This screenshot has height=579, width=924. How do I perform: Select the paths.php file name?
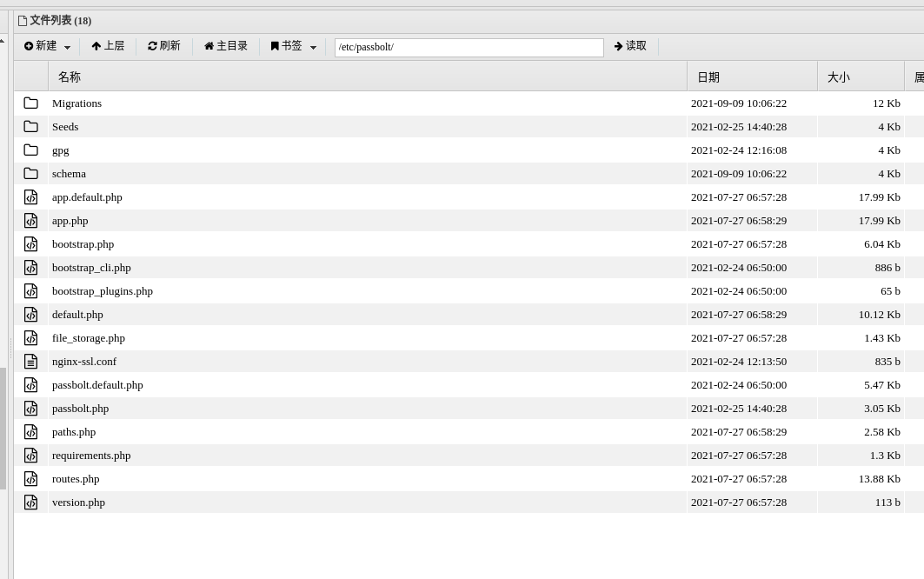74,432
